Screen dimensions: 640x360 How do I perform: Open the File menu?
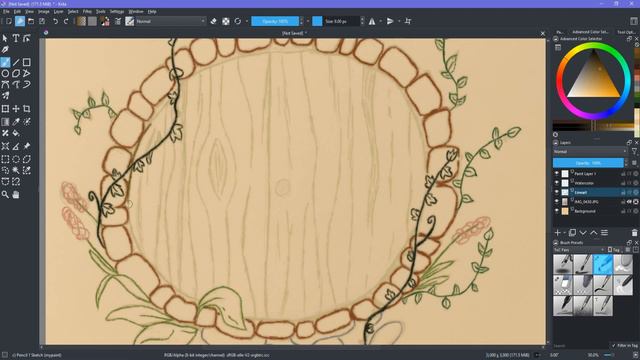point(6,12)
